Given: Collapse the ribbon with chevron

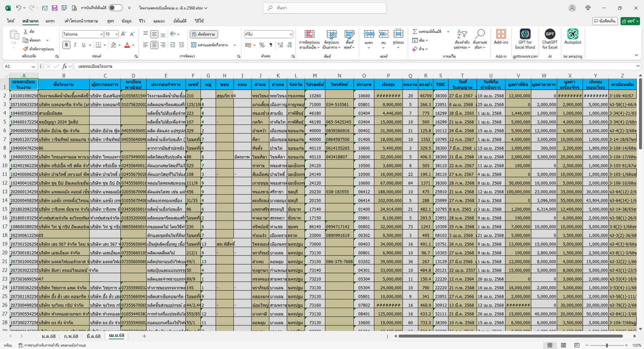Looking at the screenshot, I should pyautogui.click(x=636, y=55).
